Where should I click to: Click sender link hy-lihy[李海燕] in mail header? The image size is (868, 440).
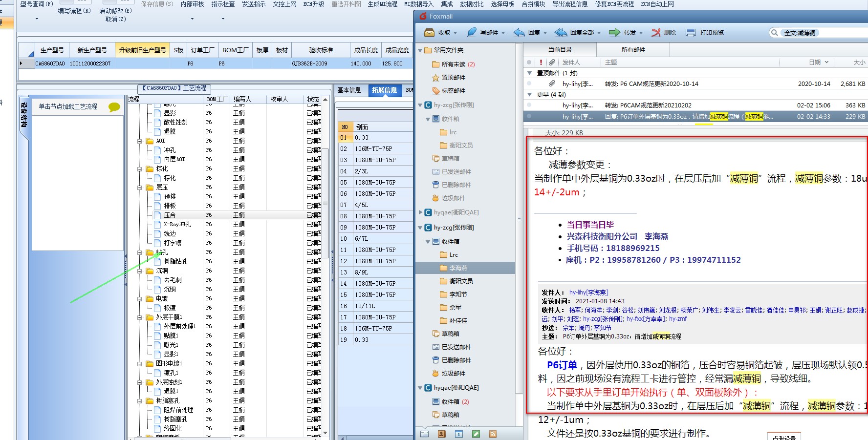coord(588,293)
